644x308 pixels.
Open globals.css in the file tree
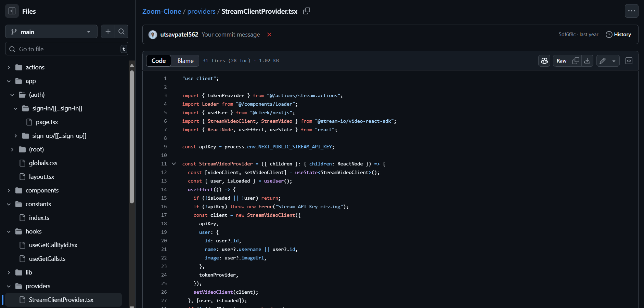(43, 163)
